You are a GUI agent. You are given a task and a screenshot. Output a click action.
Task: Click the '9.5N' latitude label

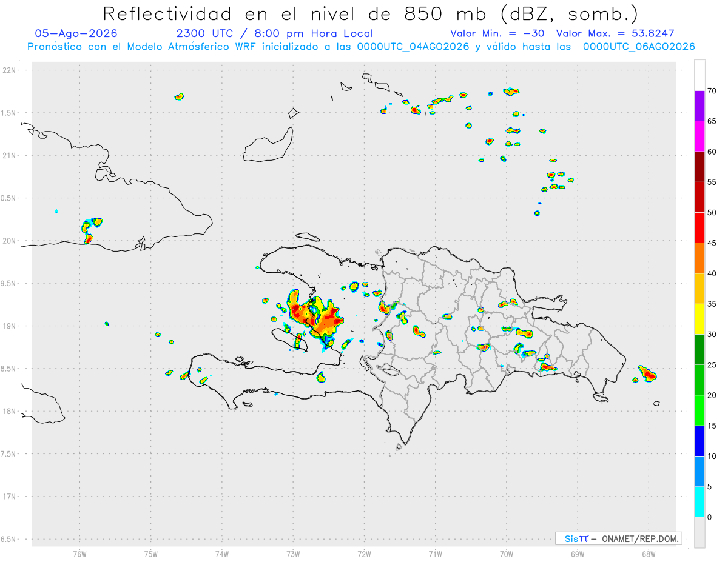pyautogui.click(x=9, y=284)
